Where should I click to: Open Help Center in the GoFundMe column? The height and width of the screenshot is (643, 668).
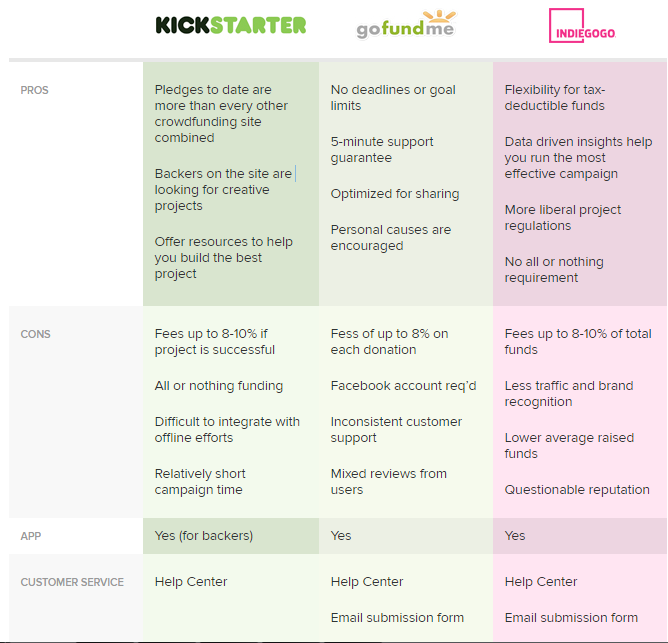[367, 582]
